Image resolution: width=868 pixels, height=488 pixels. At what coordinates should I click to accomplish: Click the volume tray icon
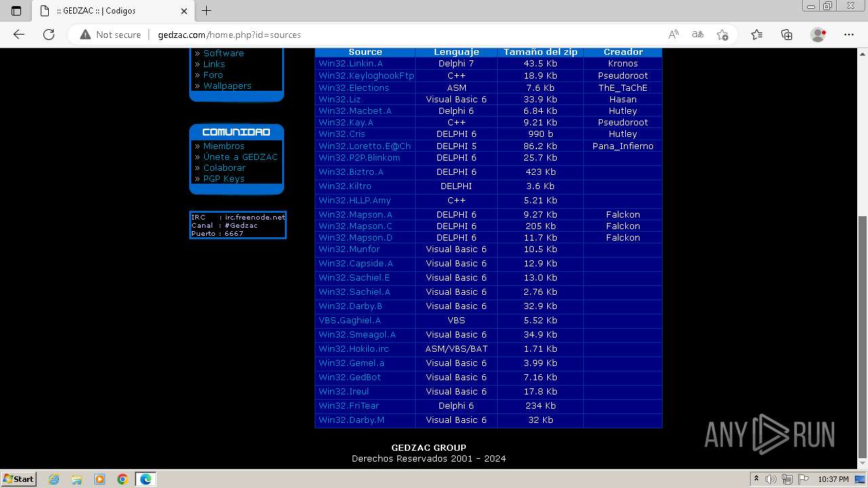click(x=771, y=479)
